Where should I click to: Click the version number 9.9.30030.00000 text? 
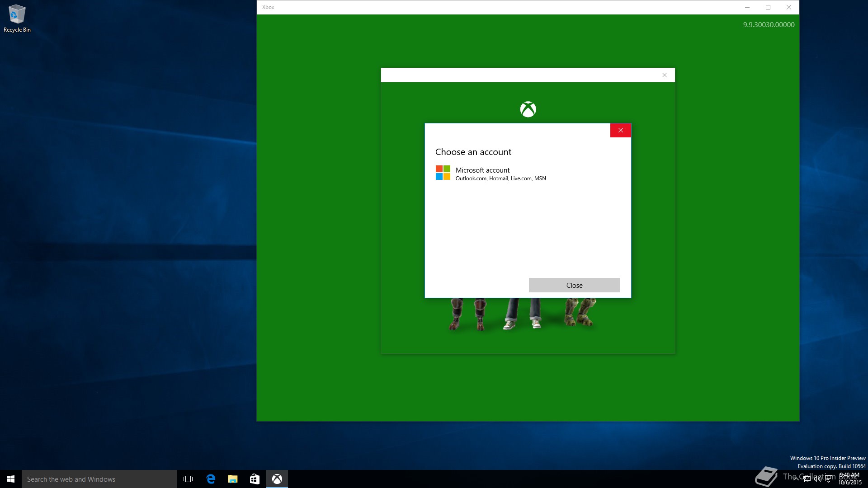click(769, 25)
